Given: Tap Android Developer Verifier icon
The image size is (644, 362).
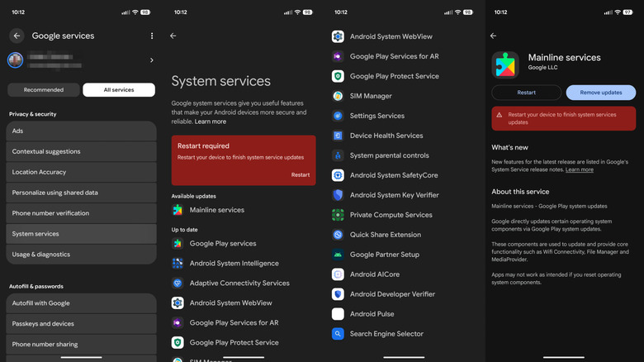Looking at the screenshot, I should pyautogui.click(x=338, y=294).
